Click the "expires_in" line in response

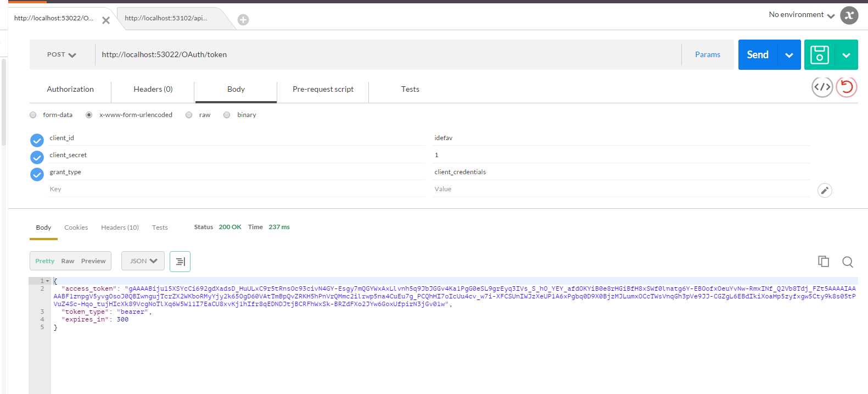click(95, 319)
